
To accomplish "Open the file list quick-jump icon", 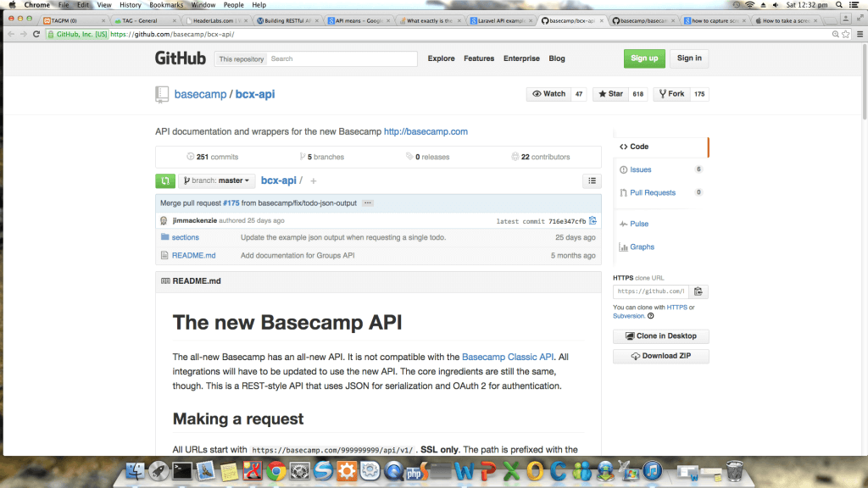I will click(592, 181).
